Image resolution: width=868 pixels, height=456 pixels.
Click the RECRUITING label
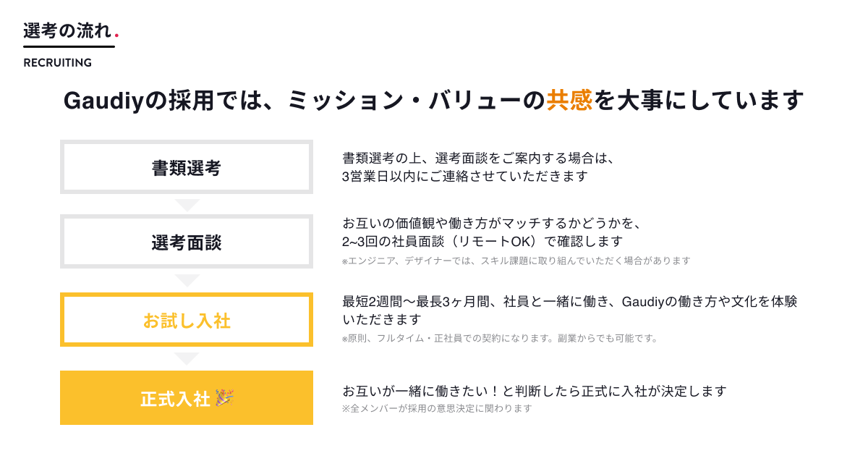point(58,63)
